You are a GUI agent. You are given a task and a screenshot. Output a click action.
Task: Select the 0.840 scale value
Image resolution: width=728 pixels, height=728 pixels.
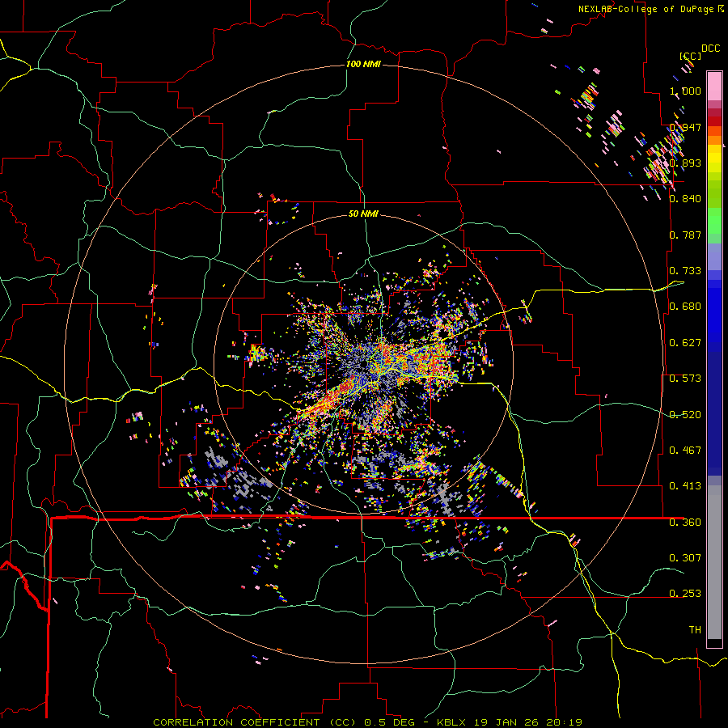[685, 198]
